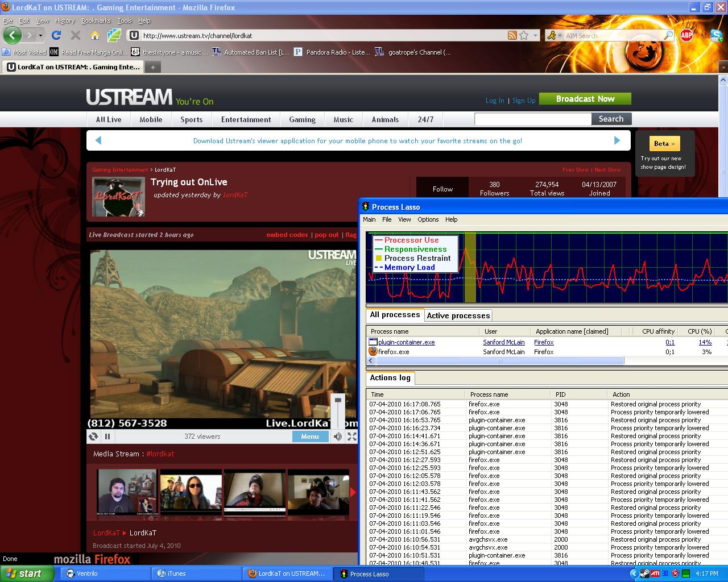Click the Pandora Radio bookmark

[x=332, y=52]
